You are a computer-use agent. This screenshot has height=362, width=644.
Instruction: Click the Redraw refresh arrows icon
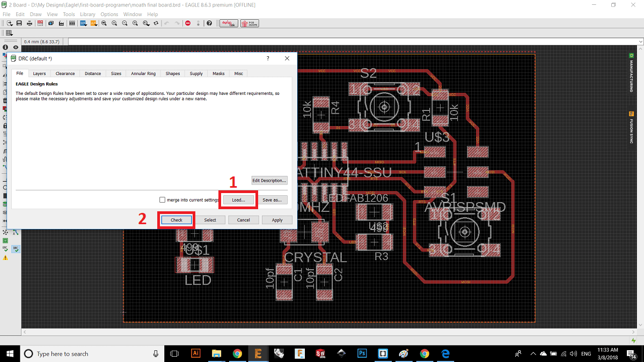156,24
